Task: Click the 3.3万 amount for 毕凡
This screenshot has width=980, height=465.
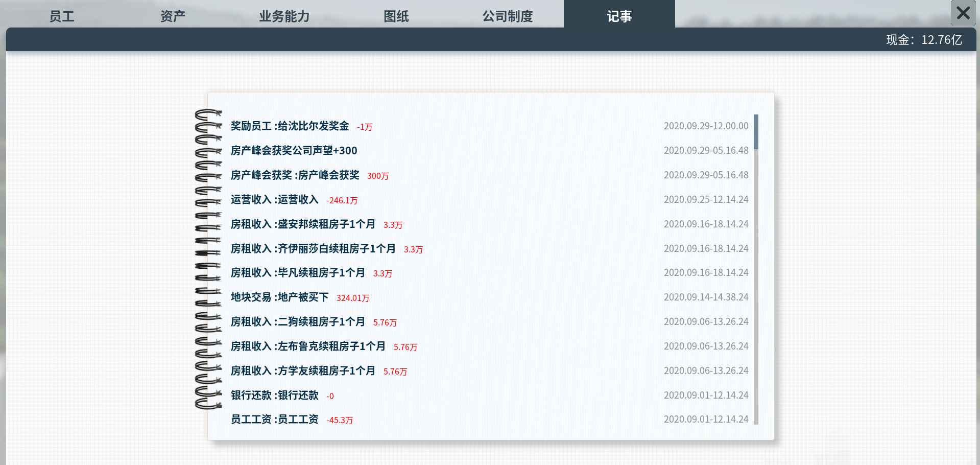Action: point(383,273)
